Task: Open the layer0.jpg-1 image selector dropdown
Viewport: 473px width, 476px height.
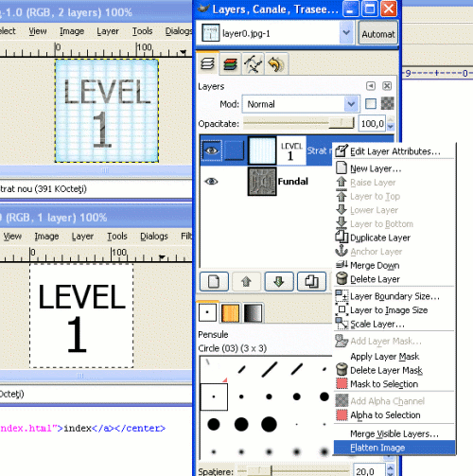Action: coord(276,33)
